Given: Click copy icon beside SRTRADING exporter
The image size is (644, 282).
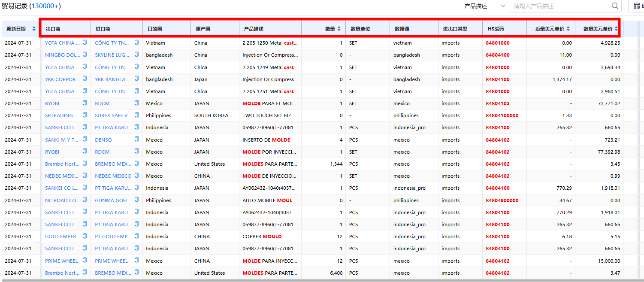Looking at the screenshot, I should pos(85,115).
